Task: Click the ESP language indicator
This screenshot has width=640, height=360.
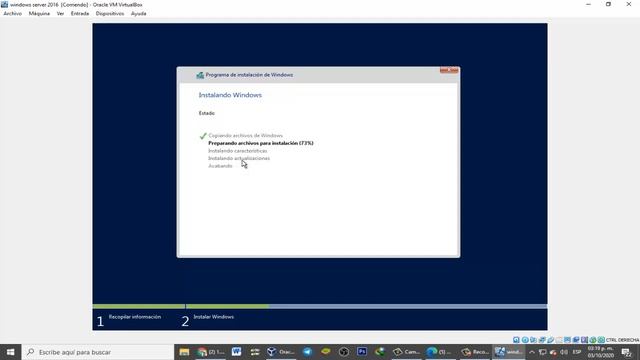Action: click(x=576, y=352)
